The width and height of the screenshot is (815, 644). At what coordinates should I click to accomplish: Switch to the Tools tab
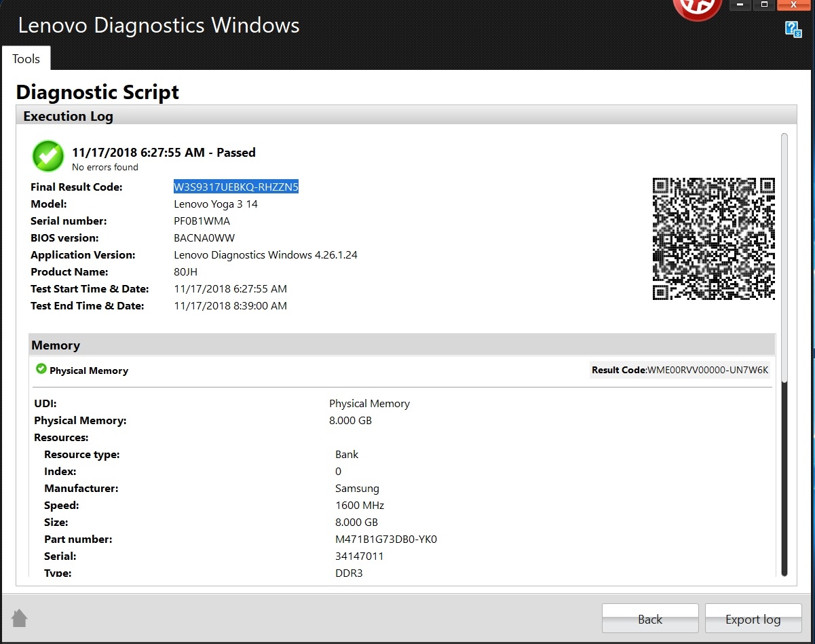[x=26, y=58]
